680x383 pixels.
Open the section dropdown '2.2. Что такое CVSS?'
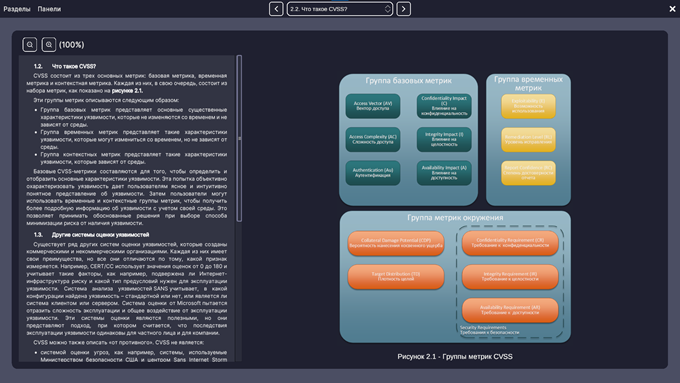click(340, 9)
